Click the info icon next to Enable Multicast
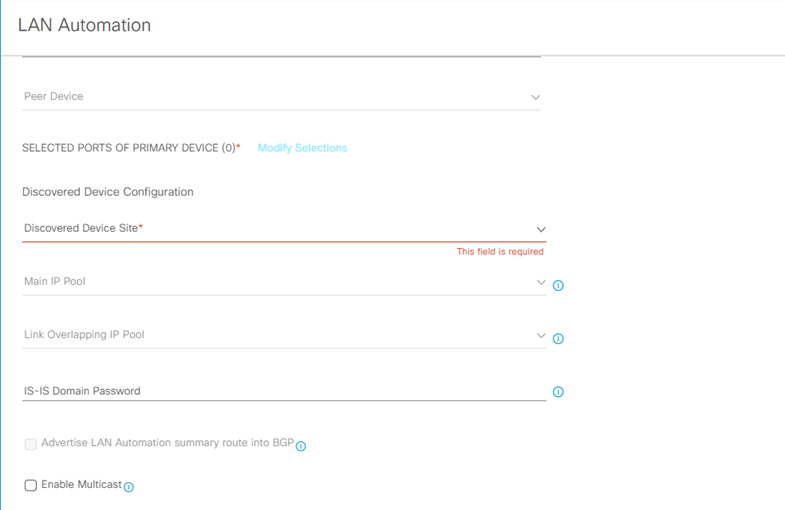The height and width of the screenshot is (510, 785). tap(129, 487)
